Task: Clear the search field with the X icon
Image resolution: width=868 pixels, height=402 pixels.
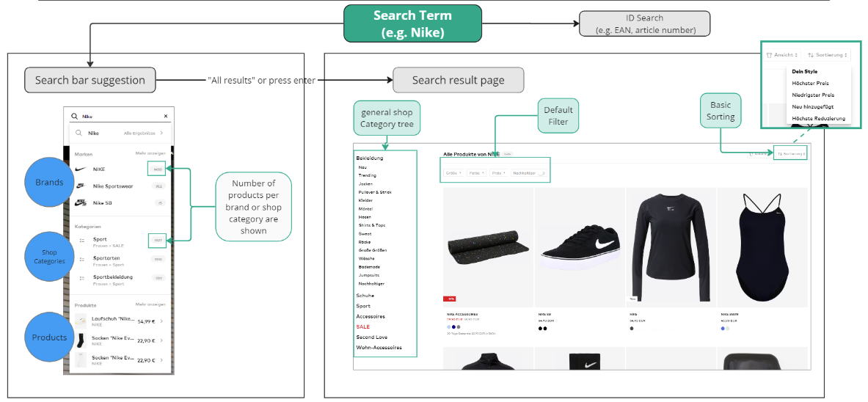Action: click(165, 116)
